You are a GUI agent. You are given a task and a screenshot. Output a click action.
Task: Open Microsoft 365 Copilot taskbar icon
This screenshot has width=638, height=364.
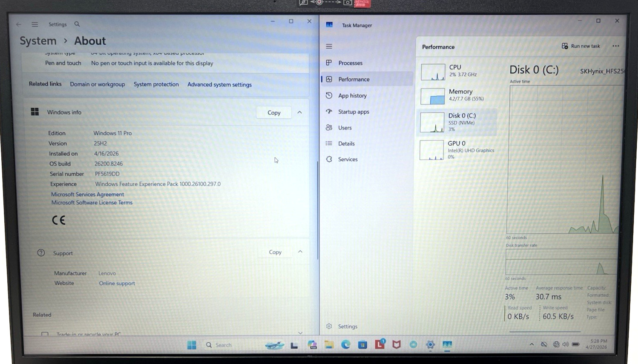[312, 345]
